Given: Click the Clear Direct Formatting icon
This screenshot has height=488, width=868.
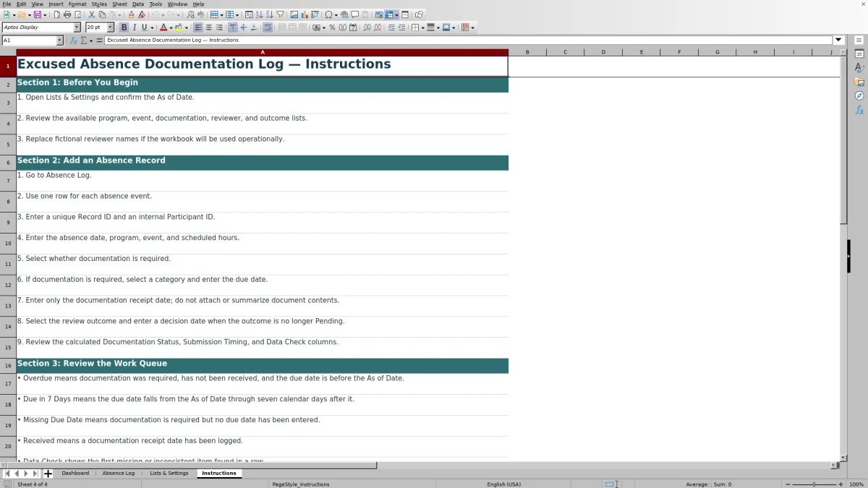Looking at the screenshot, I should pyautogui.click(x=142, y=14).
